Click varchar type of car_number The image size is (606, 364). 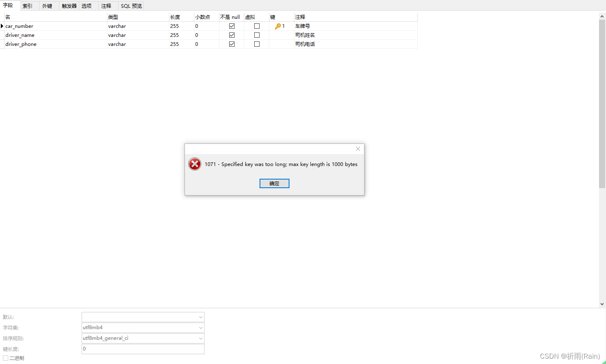coord(117,26)
